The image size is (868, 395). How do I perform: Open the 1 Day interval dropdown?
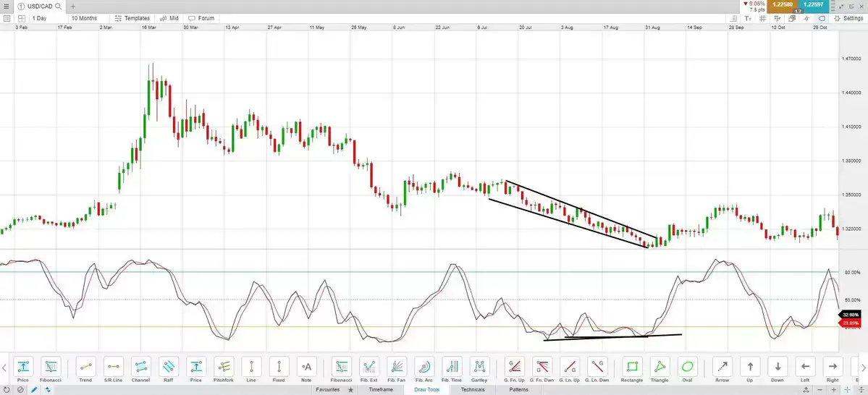(43, 18)
